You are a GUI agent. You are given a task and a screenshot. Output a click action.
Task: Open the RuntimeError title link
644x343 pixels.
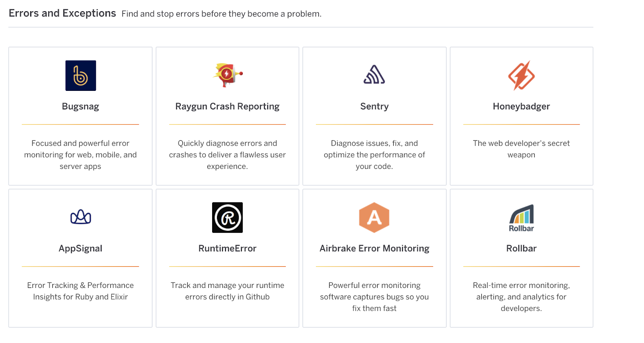[227, 249]
